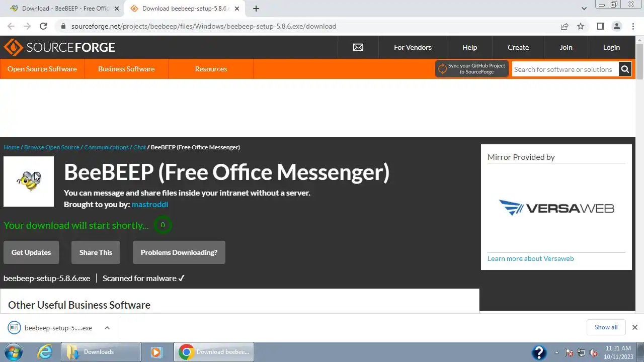644x362 pixels.
Task: Open the media player taskbar icon
Action: (157, 352)
